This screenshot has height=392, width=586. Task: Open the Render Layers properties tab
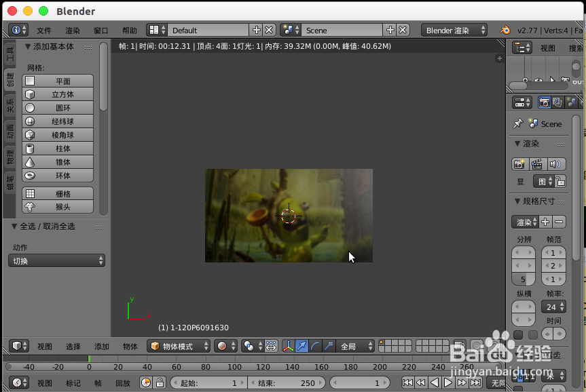pyautogui.click(x=557, y=102)
